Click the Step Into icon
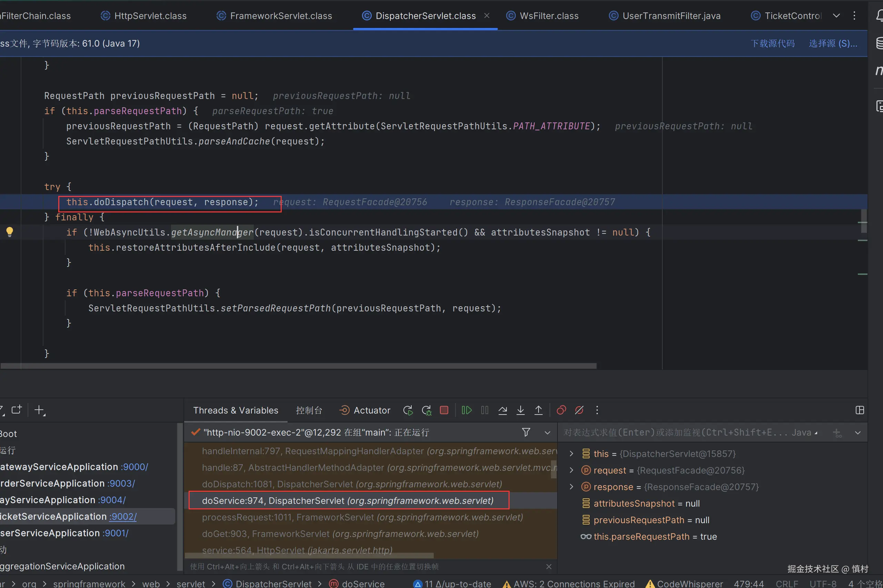 (520, 410)
